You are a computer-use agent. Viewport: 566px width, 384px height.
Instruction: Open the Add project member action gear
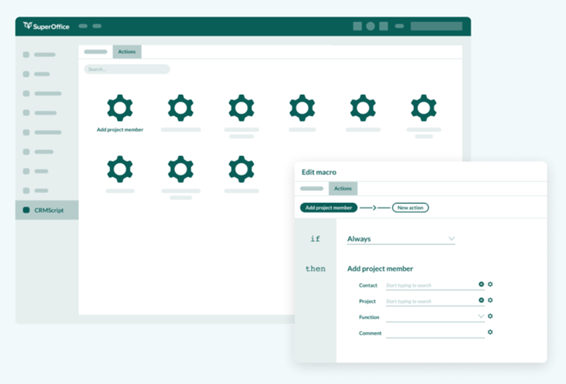click(120, 108)
